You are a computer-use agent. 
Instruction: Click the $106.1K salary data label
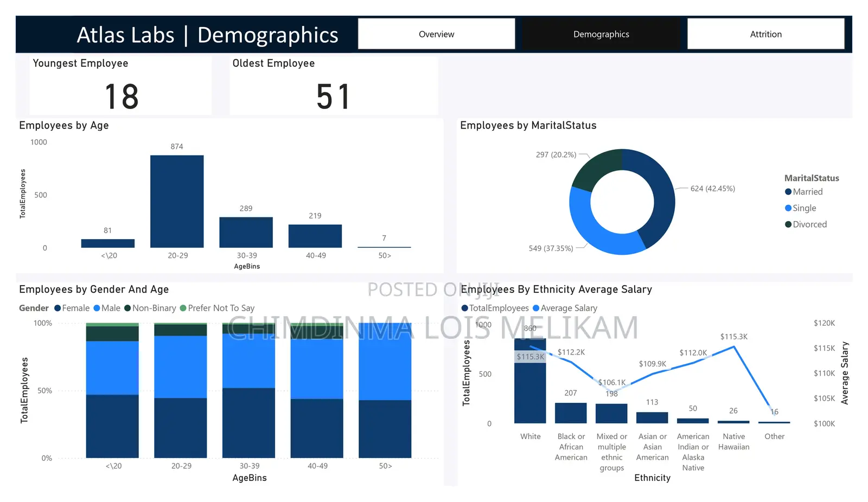tap(612, 383)
